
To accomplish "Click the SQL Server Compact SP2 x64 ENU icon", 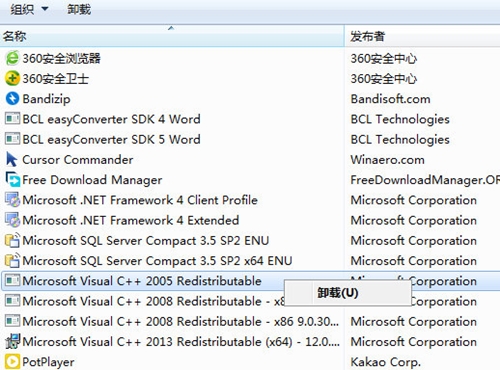I will click(x=12, y=261).
